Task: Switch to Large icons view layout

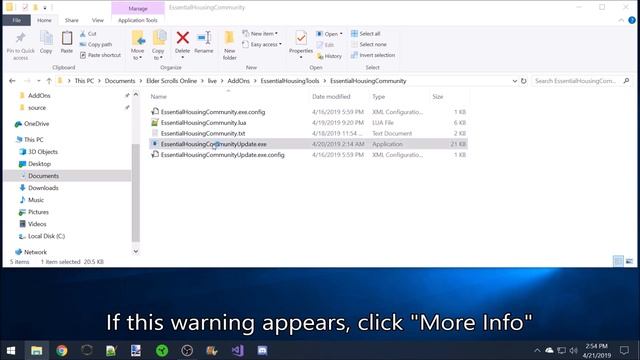Action: coord(629,261)
